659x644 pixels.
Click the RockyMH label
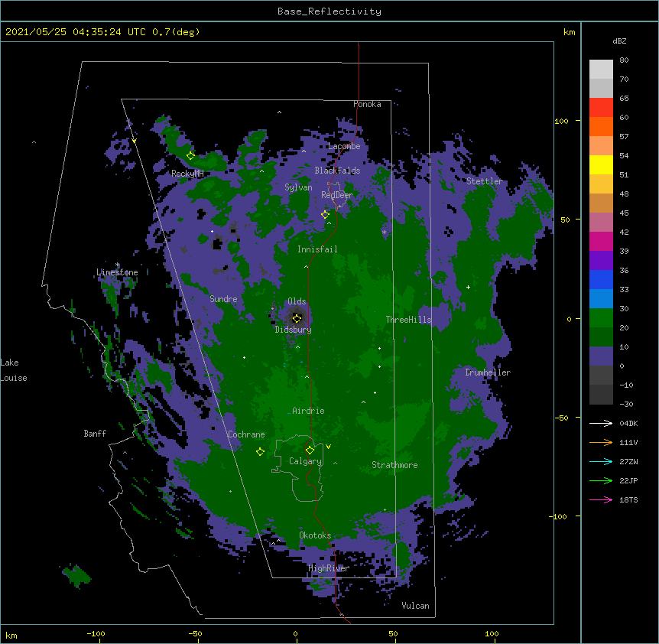[x=187, y=174]
